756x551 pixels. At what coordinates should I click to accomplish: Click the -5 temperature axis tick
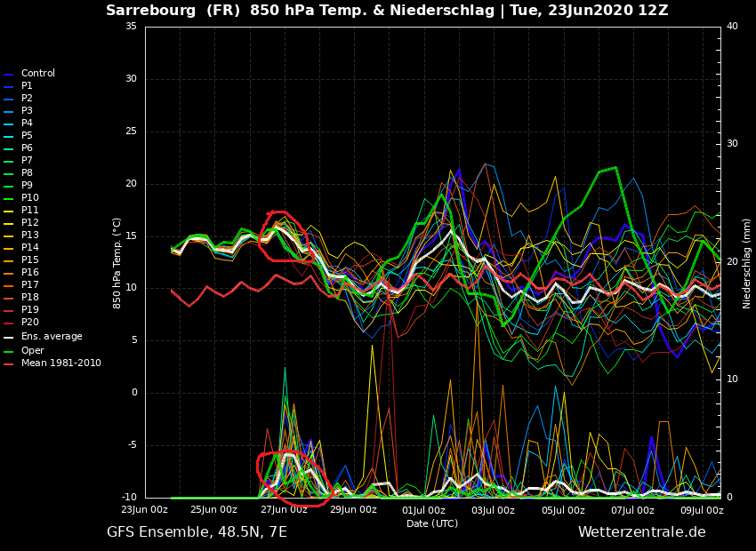coord(132,445)
